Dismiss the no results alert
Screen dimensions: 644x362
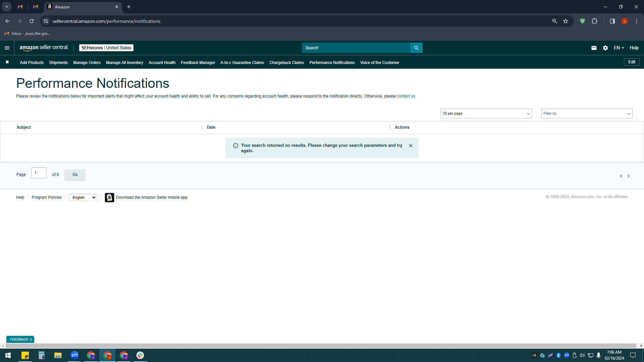pos(411,146)
